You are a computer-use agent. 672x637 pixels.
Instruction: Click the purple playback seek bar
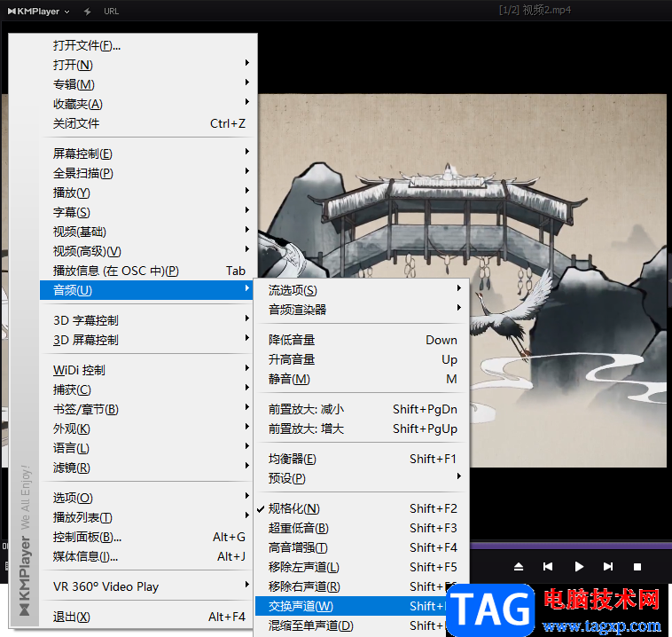point(571,546)
